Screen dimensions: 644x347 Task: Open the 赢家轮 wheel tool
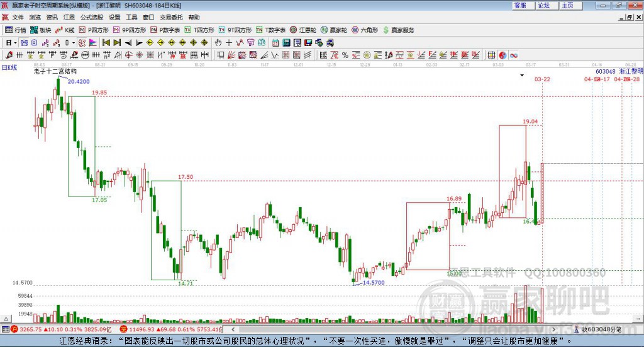334,30
